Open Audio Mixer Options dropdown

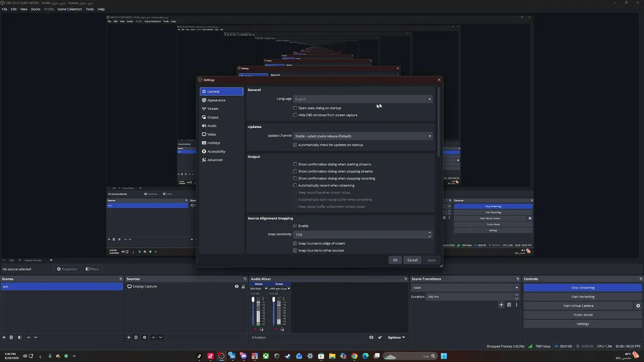(x=396, y=337)
